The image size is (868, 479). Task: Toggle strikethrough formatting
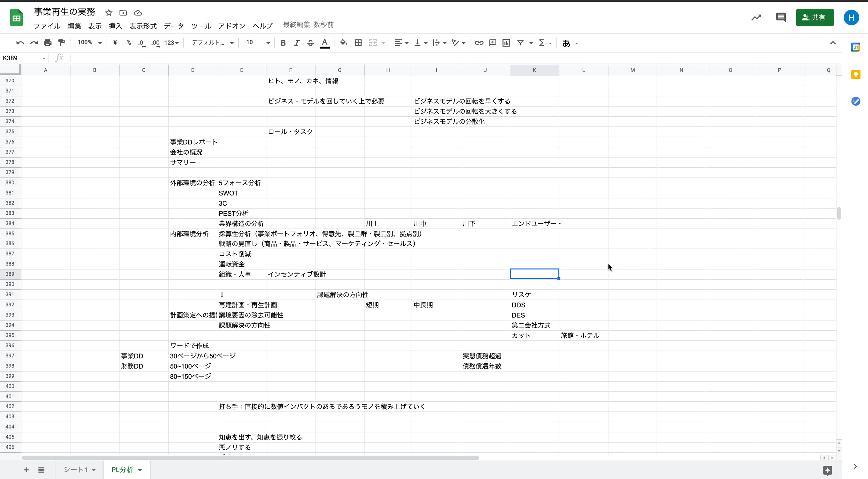[x=310, y=43]
